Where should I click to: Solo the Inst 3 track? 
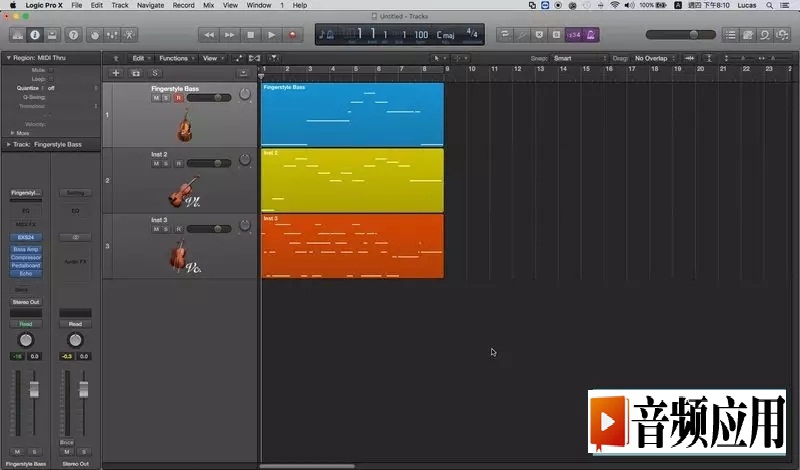pos(166,229)
